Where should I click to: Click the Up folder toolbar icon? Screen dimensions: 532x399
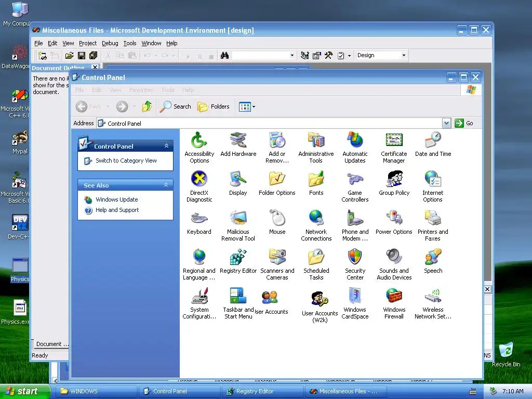(147, 107)
